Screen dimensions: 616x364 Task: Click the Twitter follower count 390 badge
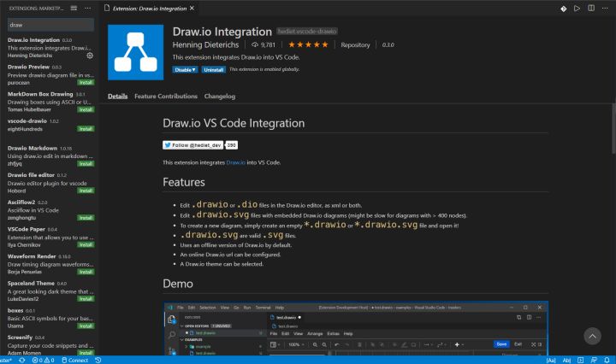231,145
